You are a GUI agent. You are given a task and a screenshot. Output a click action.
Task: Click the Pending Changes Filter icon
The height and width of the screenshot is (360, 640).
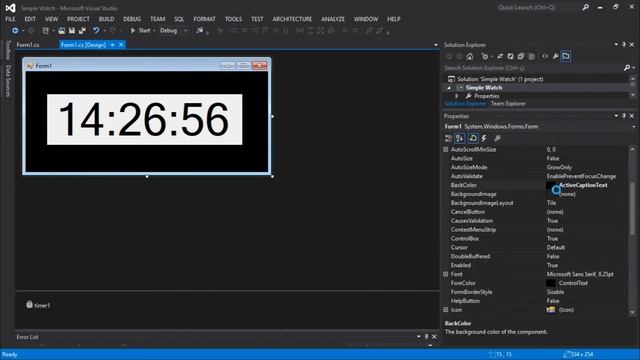484,56
